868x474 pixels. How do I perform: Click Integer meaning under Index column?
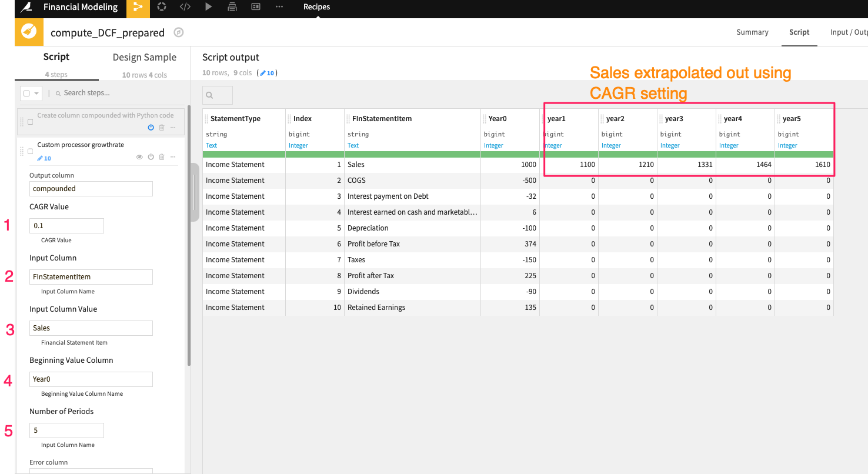[298, 145]
